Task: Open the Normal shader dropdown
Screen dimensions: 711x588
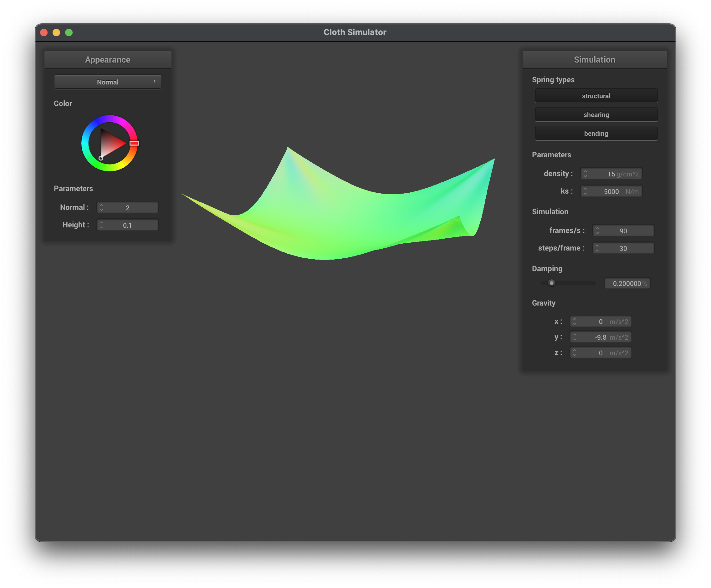Action: [108, 82]
